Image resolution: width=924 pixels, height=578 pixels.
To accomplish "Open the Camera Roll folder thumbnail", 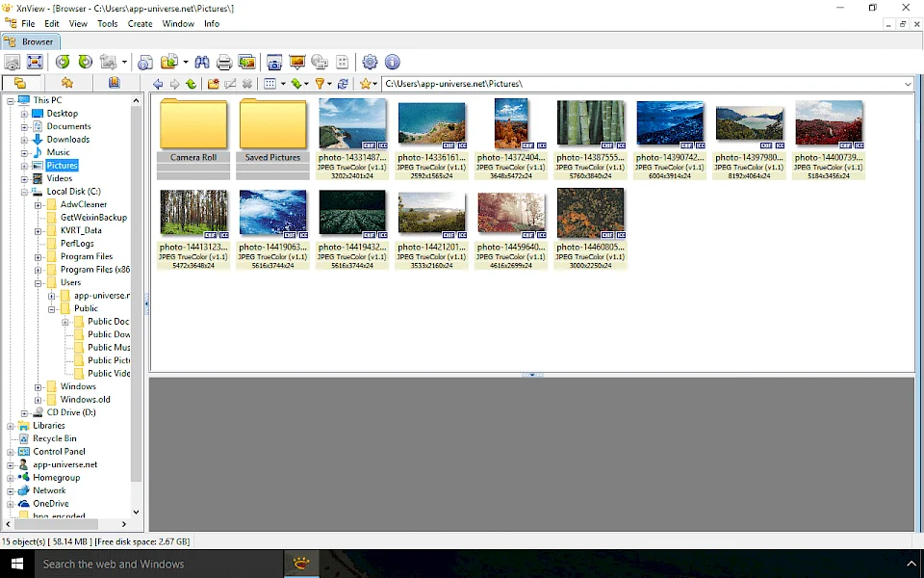I will 193,125.
